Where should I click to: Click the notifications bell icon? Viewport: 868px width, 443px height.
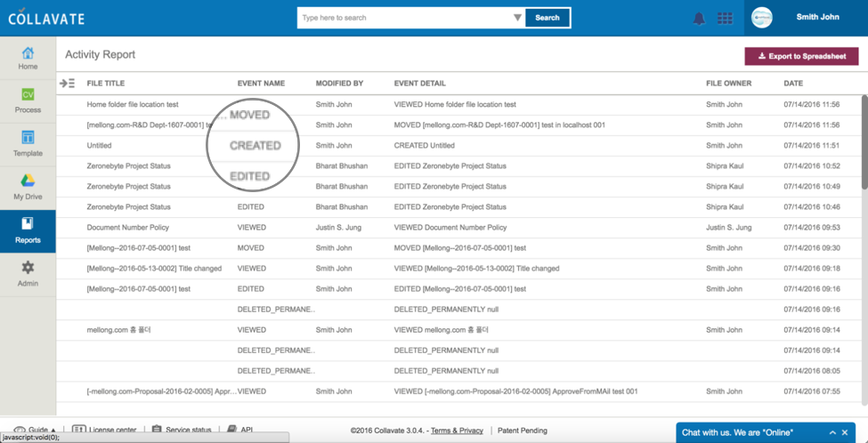[x=699, y=19]
